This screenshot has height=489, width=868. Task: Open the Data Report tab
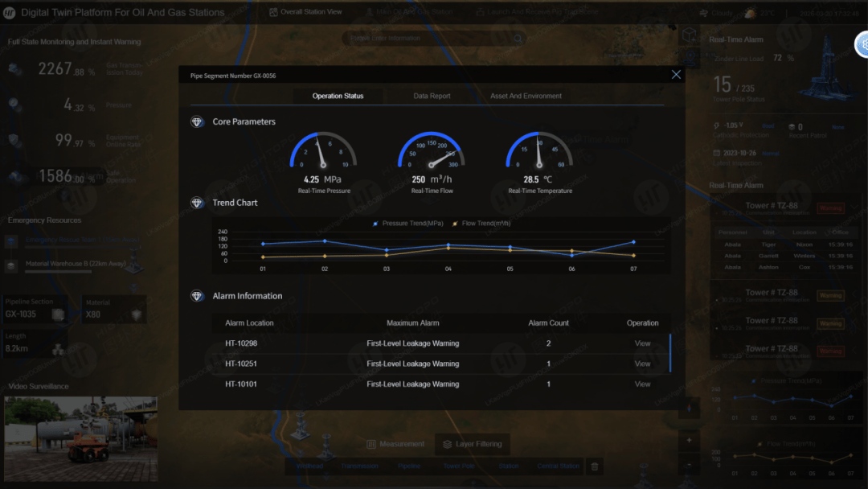click(432, 96)
